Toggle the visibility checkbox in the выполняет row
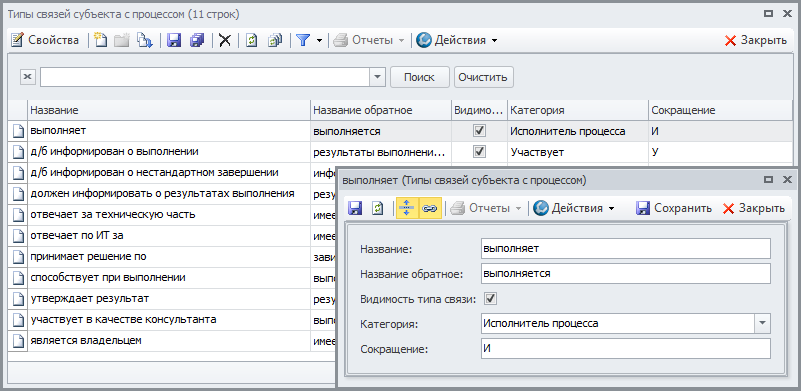The height and width of the screenshot is (391, 801). point(479,131)
